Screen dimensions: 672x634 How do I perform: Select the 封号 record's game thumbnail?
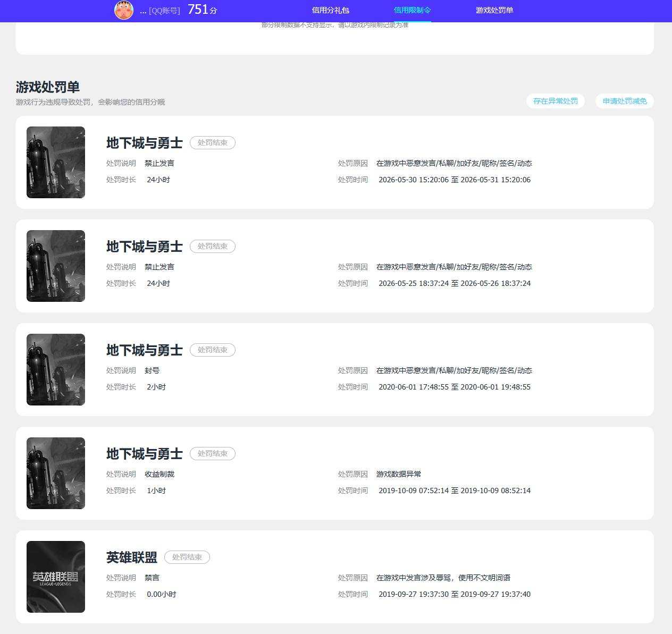tap(56, 369)
